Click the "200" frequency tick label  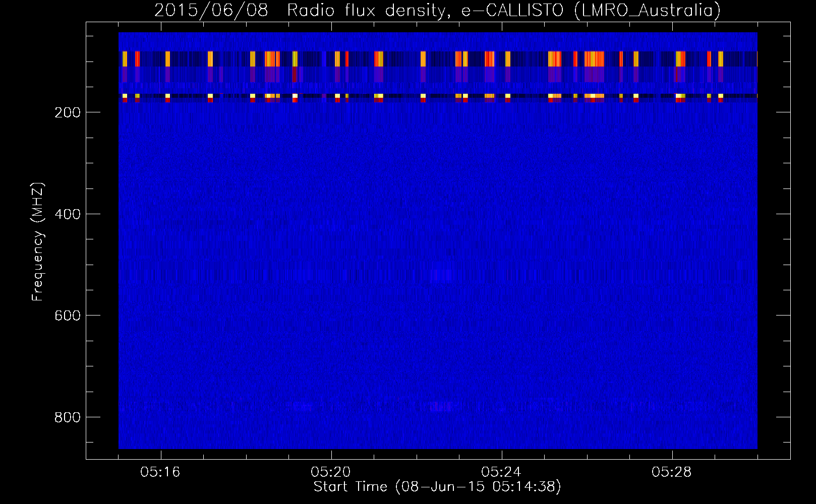click(x=67, y=112)
